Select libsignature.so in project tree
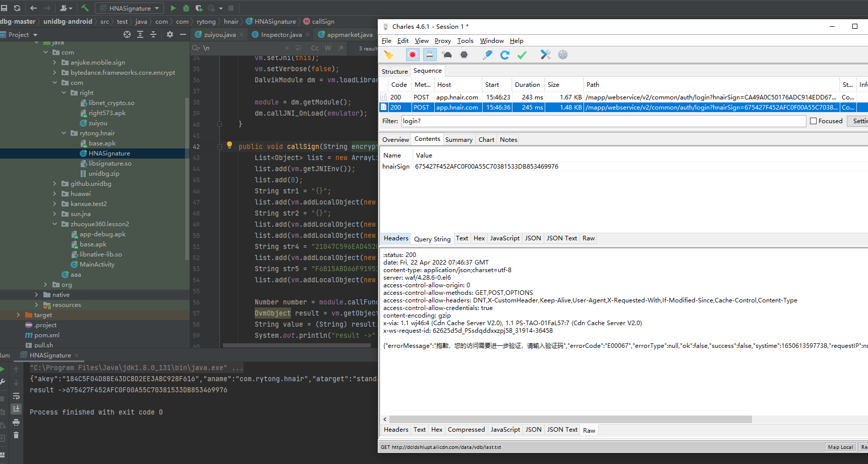The width and height of the screenshot is (868, 464). (110, 164)
